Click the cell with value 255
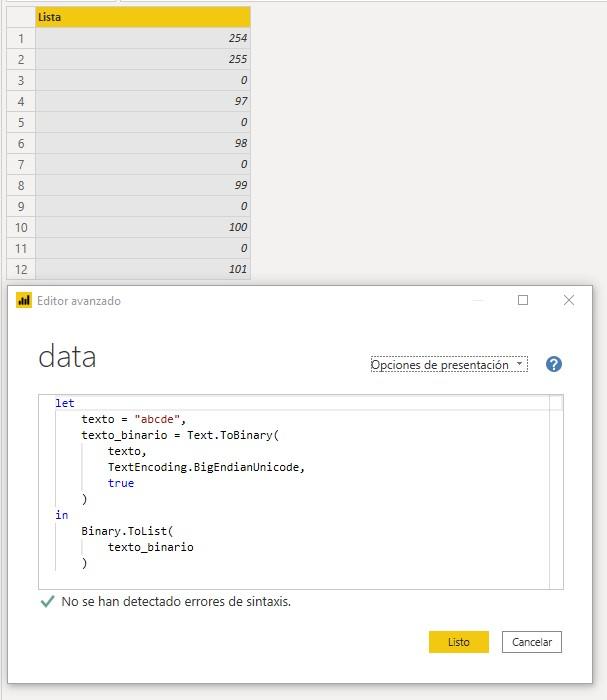The width and height of the screenshot is (607, 700). (x=143, y=59)
